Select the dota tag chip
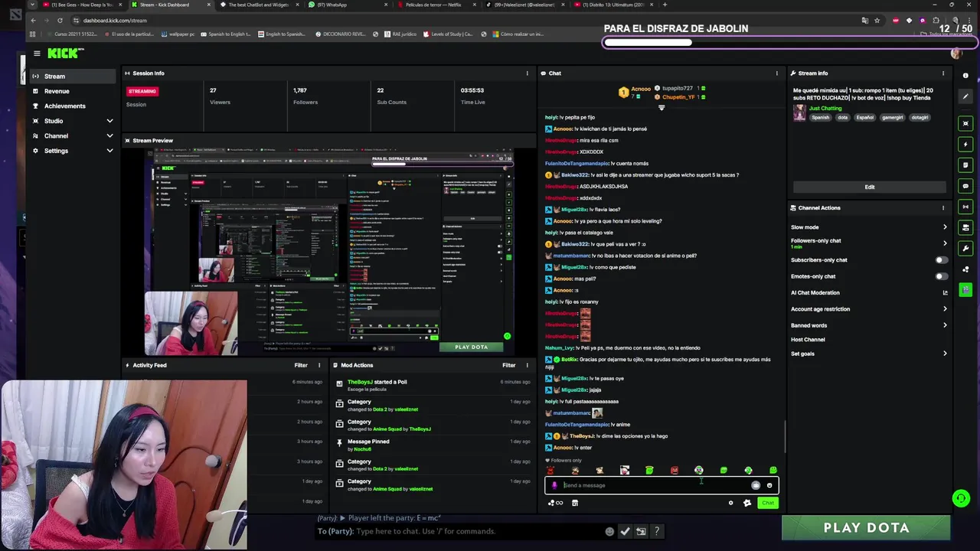The image size is (980, 551). pos(843,118)
